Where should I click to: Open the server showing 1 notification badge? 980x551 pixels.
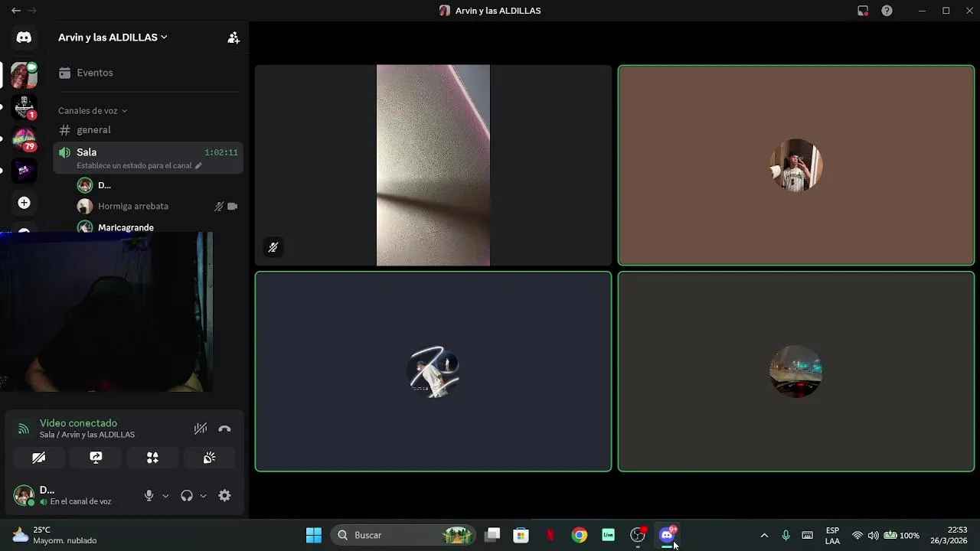tap(24, 107)
